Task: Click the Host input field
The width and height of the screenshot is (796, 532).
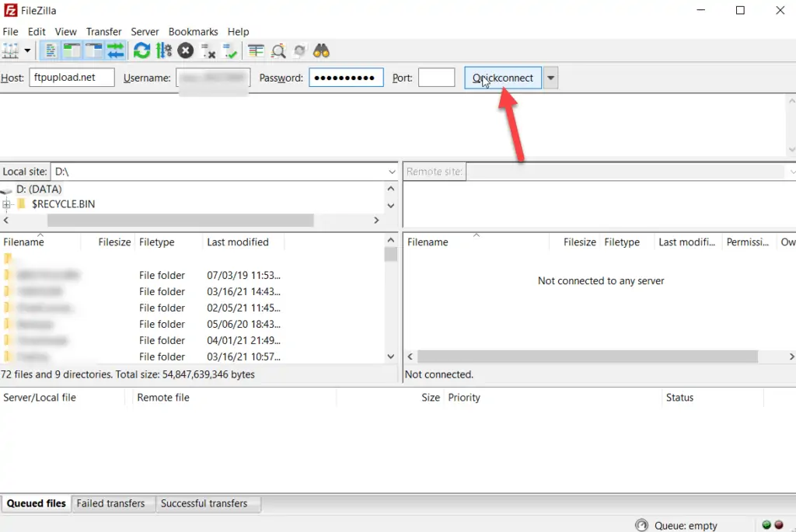Action: pyautogui.click(x=72, y=78)
